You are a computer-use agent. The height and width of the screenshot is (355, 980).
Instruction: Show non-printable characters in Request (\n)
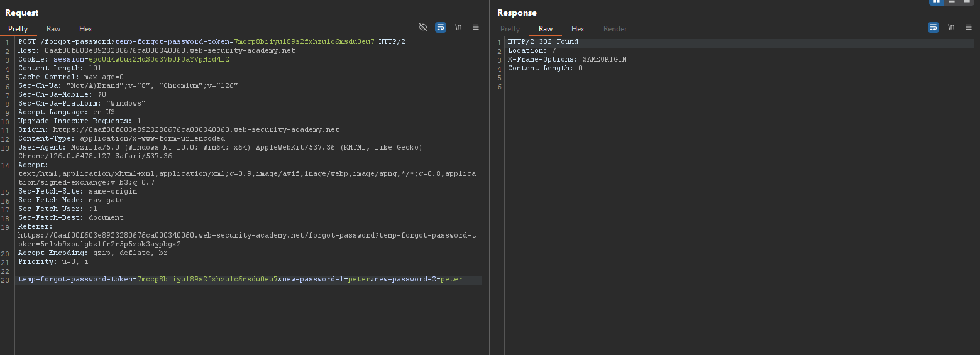tap(458, 28)
